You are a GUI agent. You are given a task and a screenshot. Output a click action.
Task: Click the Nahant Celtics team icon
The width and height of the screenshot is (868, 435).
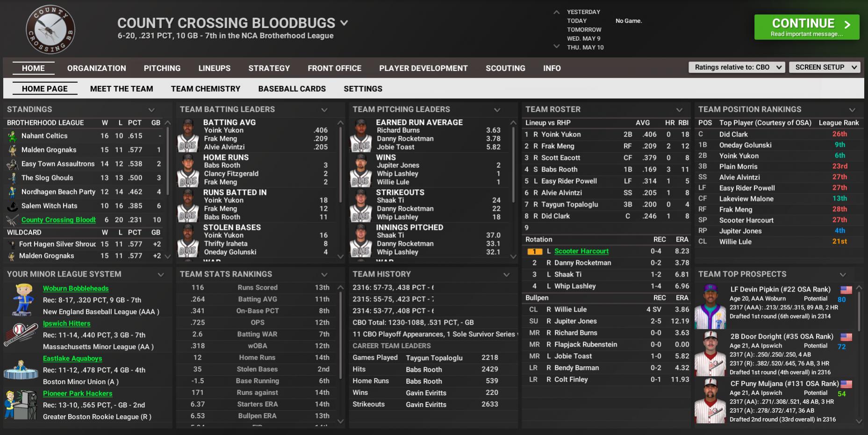pyautogui.click(x=13, y=136)
